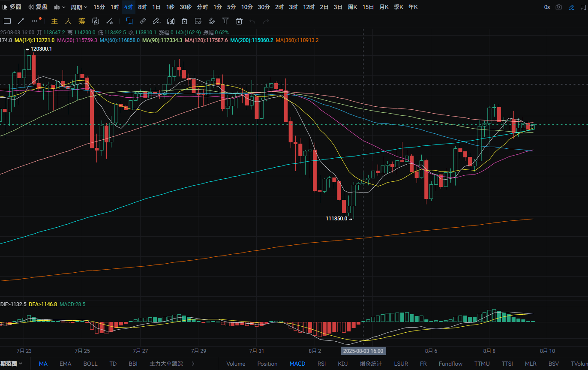
Task: Open the Volume sub-indicator
Action: click(236, 364)
